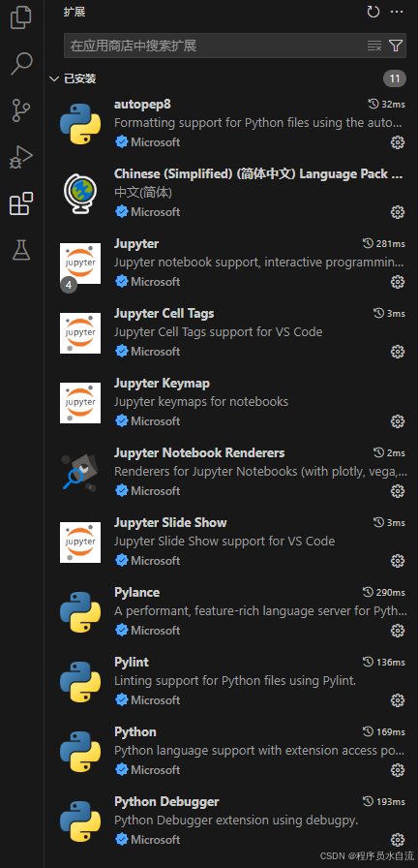
Task: Open the extension filter funnel menu
Action: point(396,46)
